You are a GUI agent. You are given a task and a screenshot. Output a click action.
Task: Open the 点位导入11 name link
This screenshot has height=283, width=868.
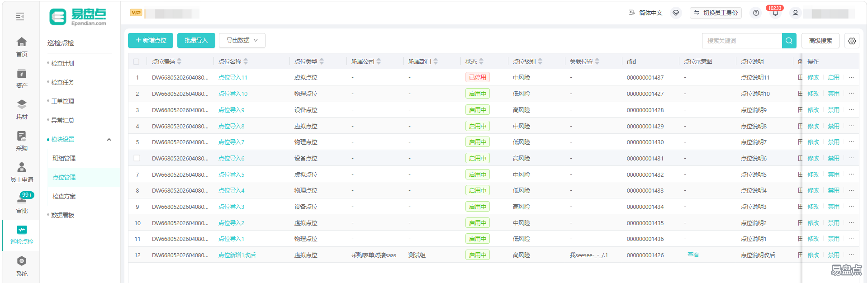(232, 77)
